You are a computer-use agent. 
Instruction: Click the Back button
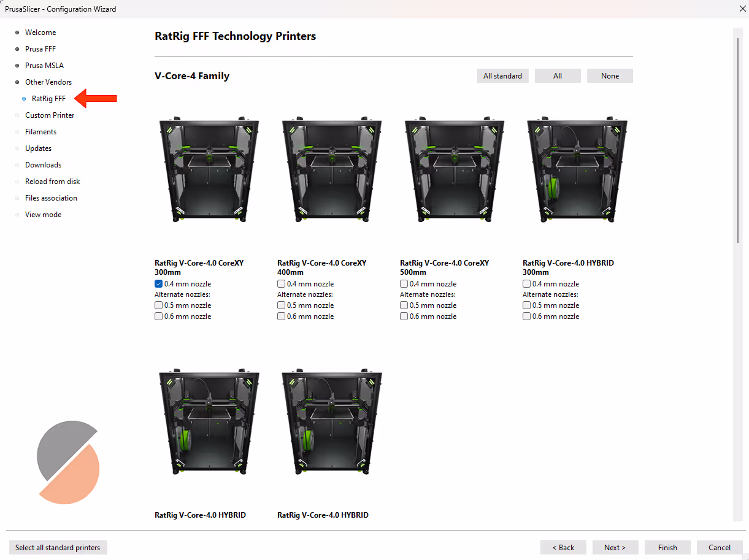point(563,548)
